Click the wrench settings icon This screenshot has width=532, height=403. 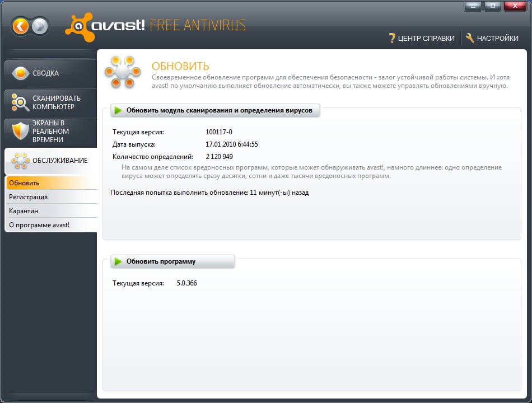[470, 38]
